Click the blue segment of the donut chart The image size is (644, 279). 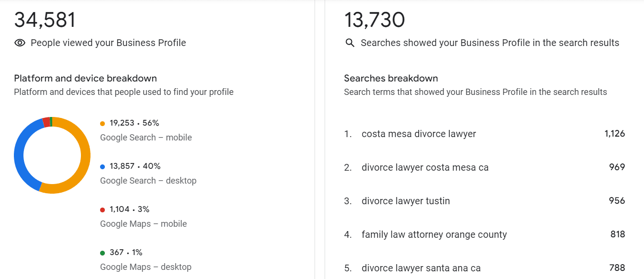click(20, 153)
